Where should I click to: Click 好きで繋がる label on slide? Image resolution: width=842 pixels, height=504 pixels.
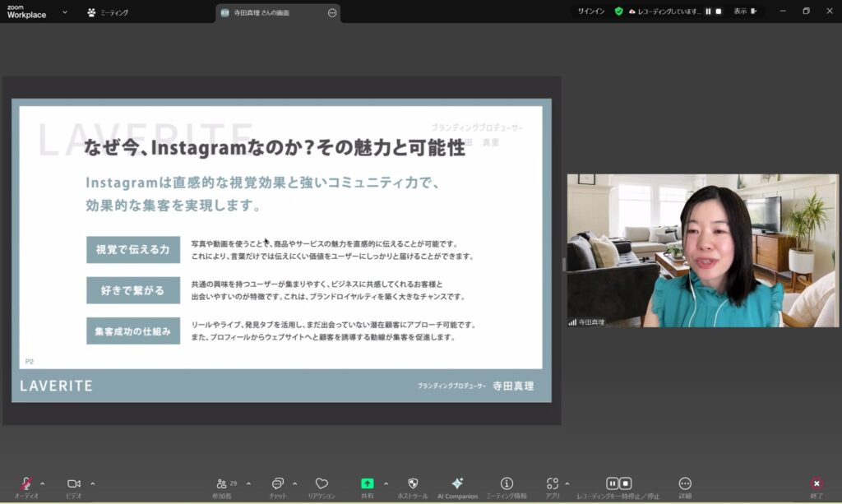click(132, 290)
